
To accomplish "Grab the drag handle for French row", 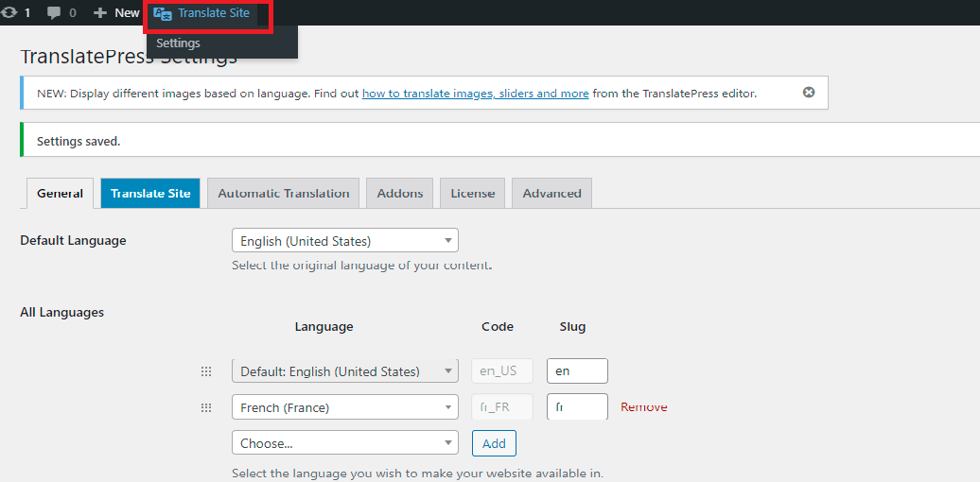I will pyautogui.click(x=206, y=407).
